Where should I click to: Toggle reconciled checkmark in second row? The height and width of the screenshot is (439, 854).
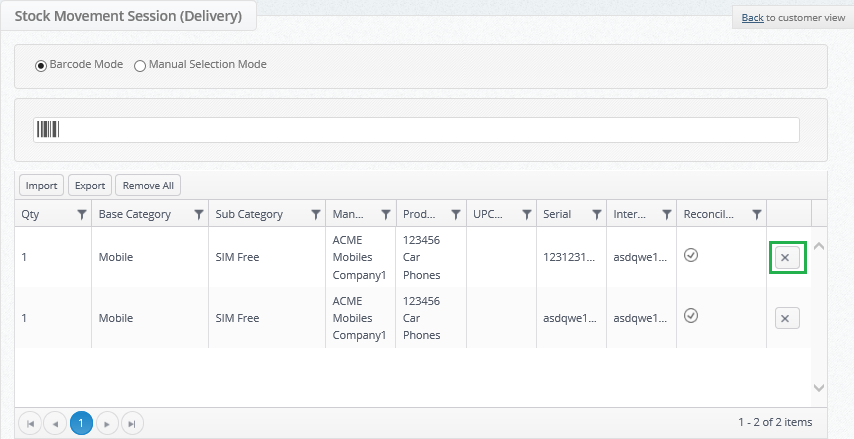(691, 315)
